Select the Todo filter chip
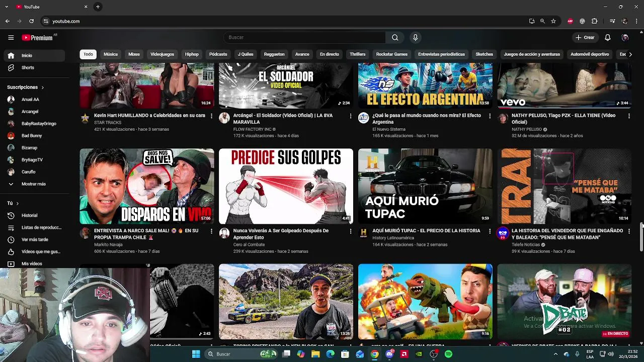 (x=88, y=54)
